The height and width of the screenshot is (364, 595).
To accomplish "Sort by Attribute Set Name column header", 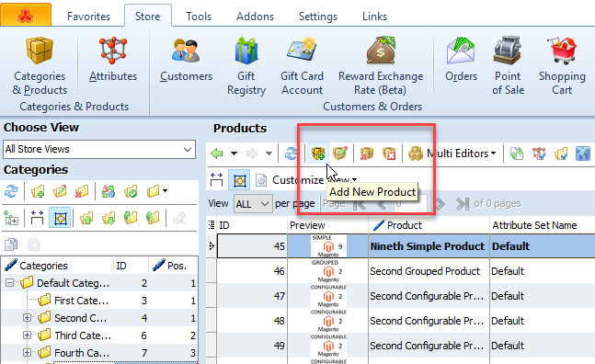I will tap(543, 225).
